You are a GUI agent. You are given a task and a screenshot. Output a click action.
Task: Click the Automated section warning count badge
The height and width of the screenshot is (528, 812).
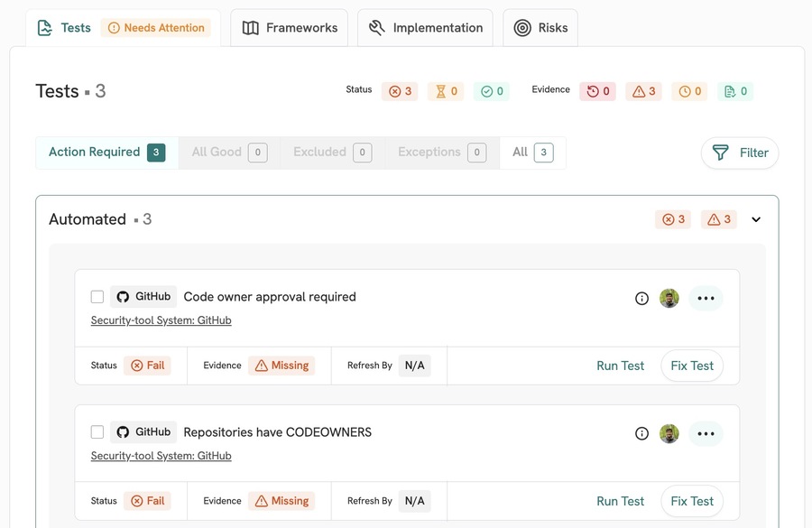click(x=719, y=219)
